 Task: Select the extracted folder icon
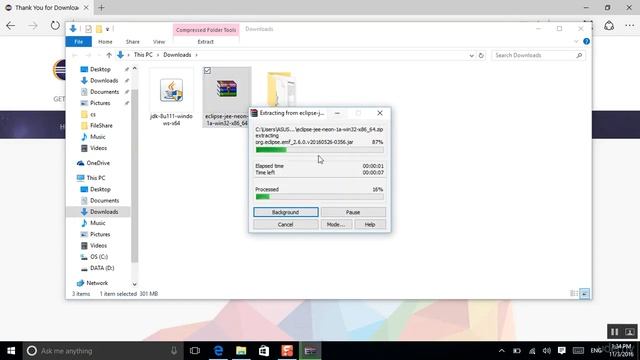281,89
